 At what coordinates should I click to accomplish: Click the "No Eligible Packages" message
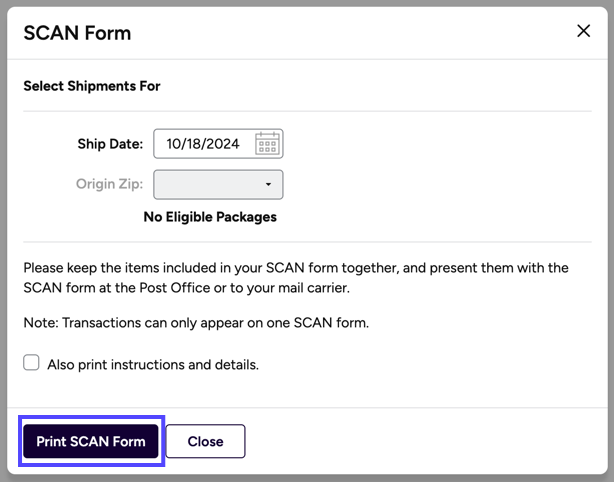click(x=210, y=217)
